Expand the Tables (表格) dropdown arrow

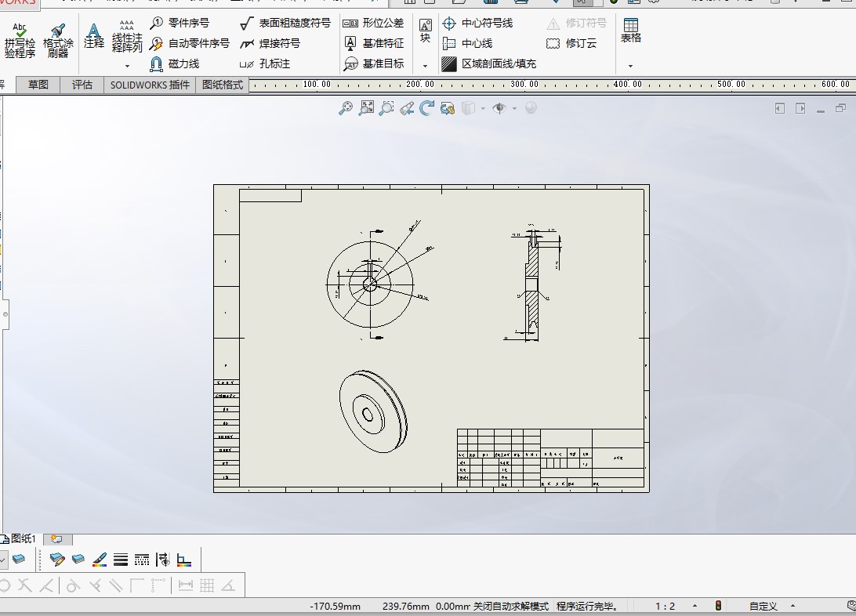click(630, 66)
